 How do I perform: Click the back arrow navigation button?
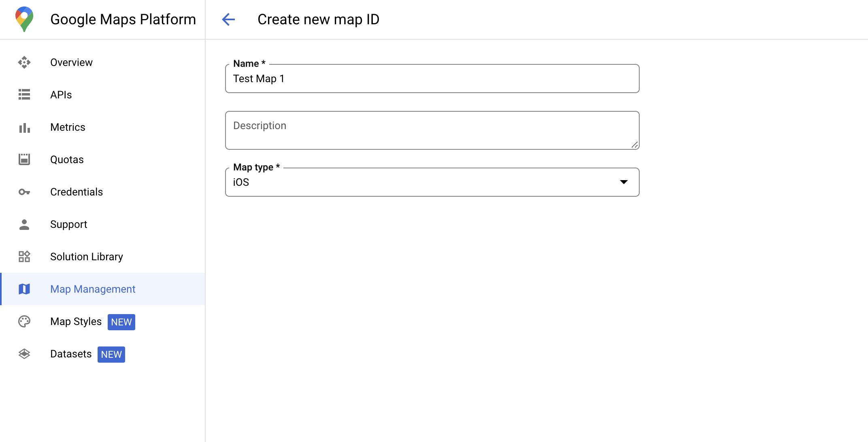tap(229, 19)
